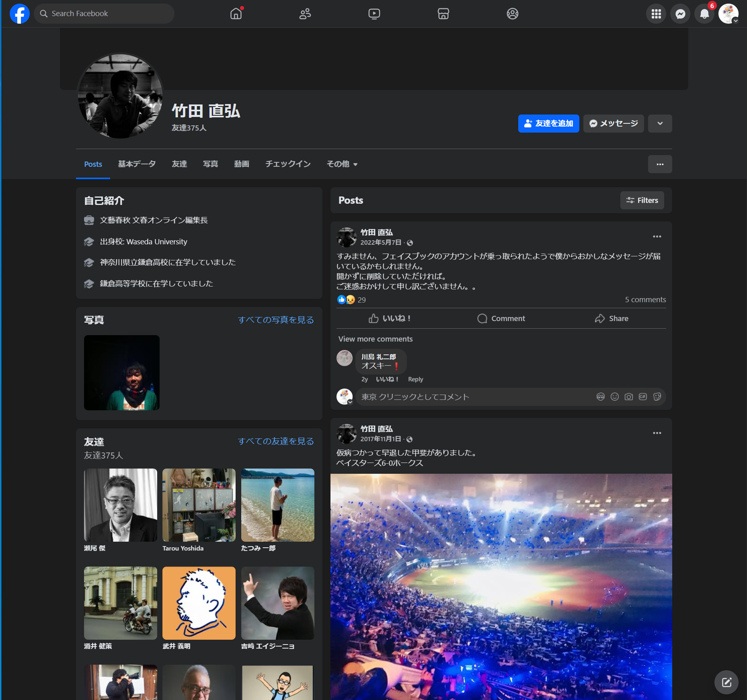Viewport: 747px width, 700px height.
Task: Open the Marketplace icon
Action: [x=443, y=14]
